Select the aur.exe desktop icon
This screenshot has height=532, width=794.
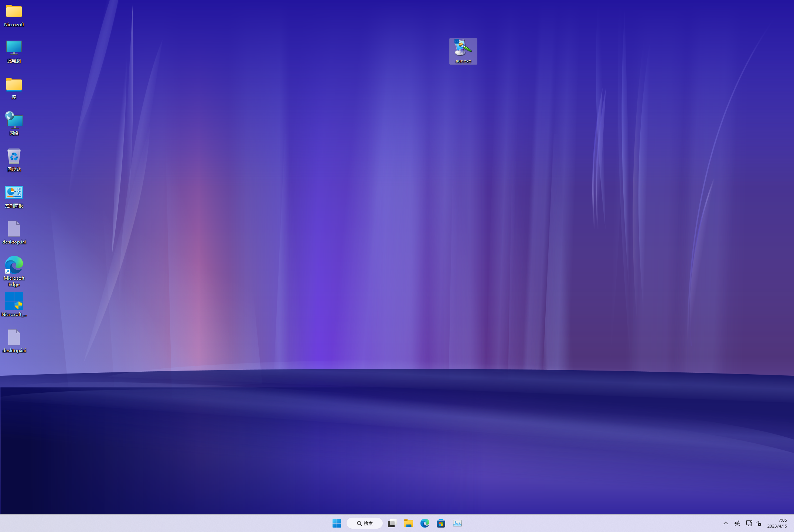[x=463, y=49]
